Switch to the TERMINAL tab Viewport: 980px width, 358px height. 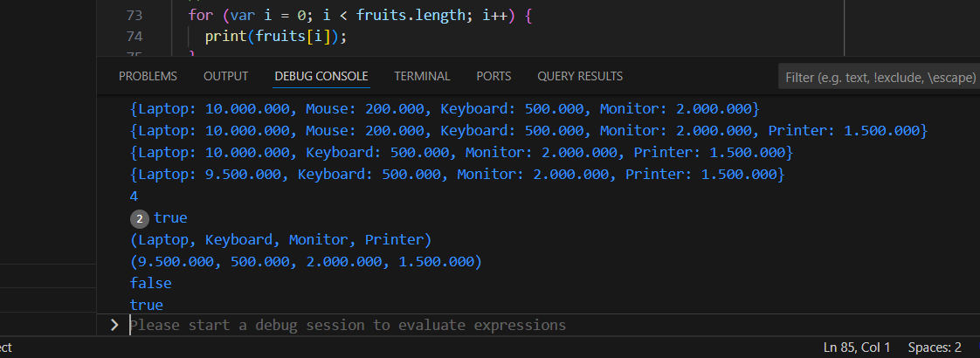(x=422, y=76)
